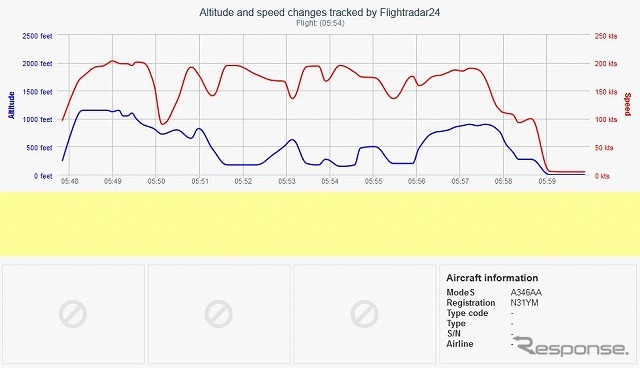This screenshot has width=640, height=368.
Task: Click the ModeS value A346AA
Action: [526, 293]
